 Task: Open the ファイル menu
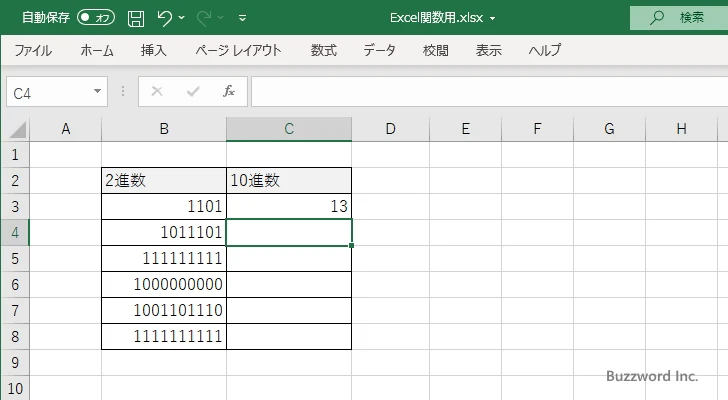pos(33,50)
